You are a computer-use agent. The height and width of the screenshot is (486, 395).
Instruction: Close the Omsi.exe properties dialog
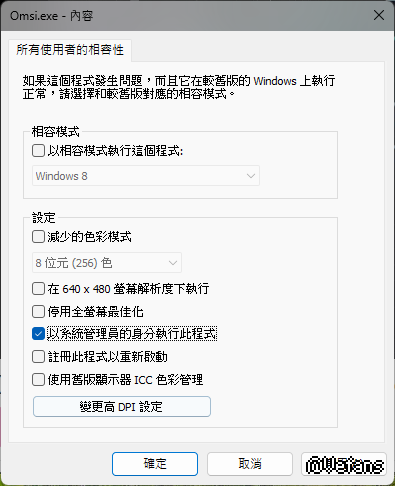click(379, 15)
